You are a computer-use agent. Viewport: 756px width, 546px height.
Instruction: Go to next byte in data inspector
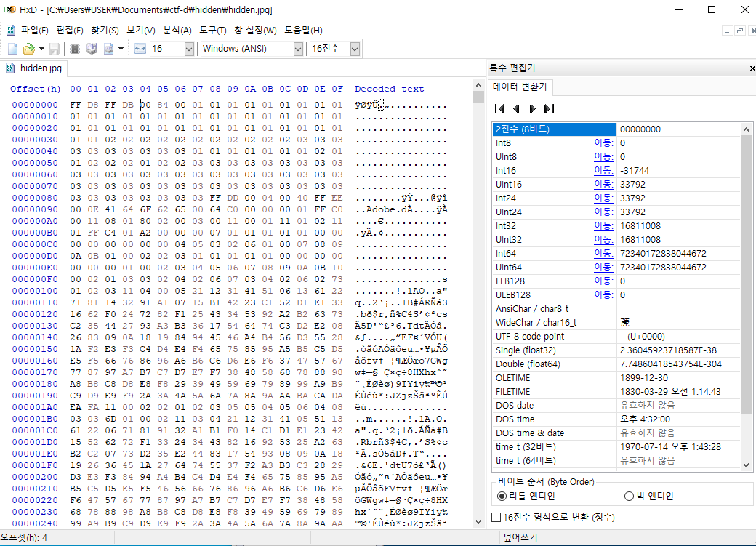(533, 108)
